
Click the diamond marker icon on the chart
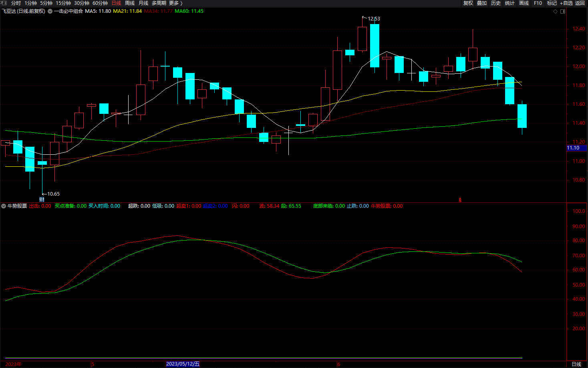point(555,11)
